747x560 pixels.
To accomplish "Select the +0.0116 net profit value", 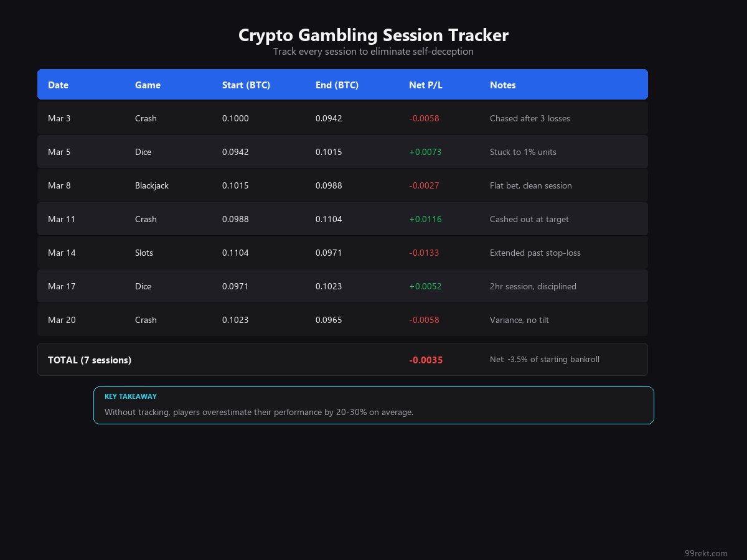I will click(x=425, y=219).
